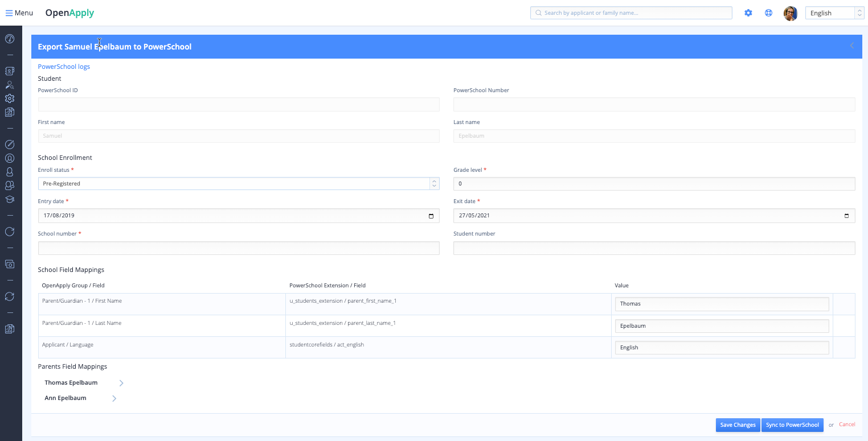Click the 'Applicant / Language' cell
Image resolution: width=868 pixels, height=441 pixels.
162,348
